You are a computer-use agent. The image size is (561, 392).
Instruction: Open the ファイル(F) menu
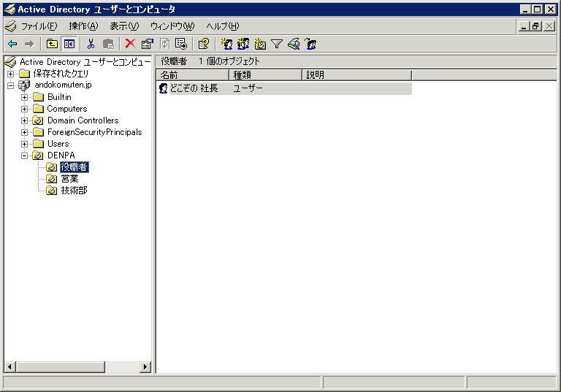(x=39, y=26)
